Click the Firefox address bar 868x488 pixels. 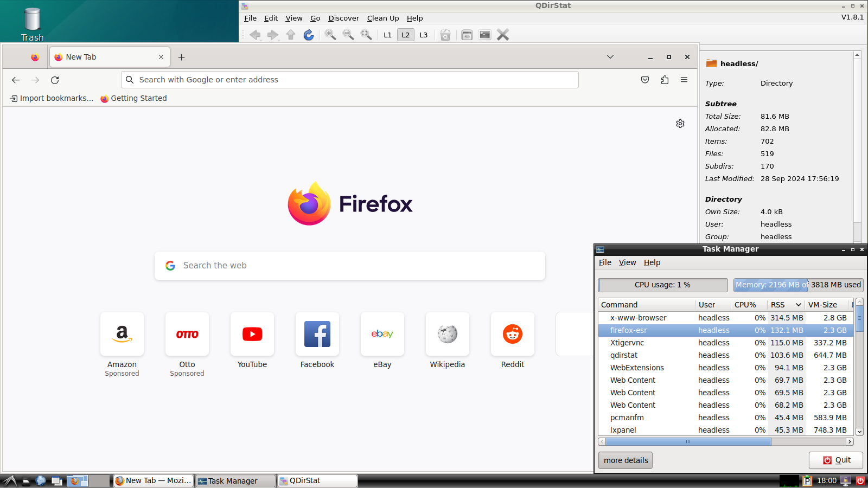pyautogui.click(x=350, y=80)
